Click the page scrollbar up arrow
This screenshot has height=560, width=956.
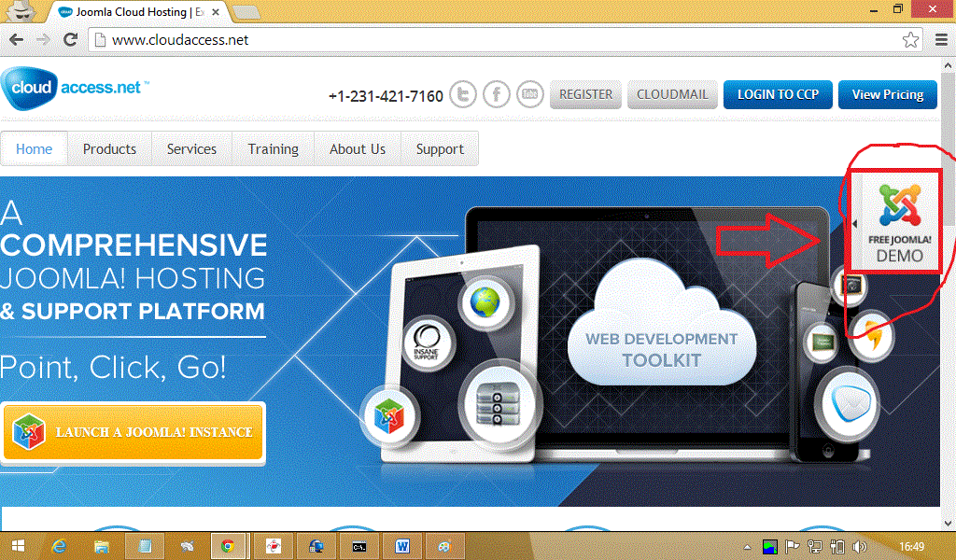click(x=949, y=64)
